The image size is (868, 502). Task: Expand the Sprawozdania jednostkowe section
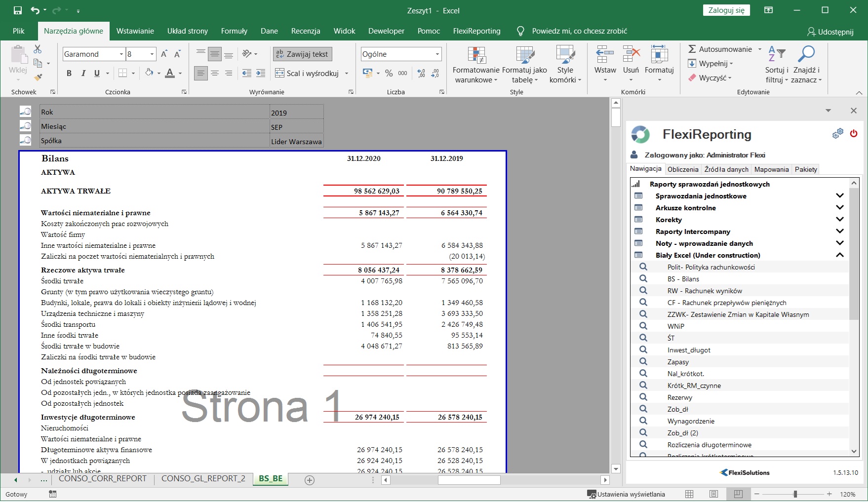(839, 196)
